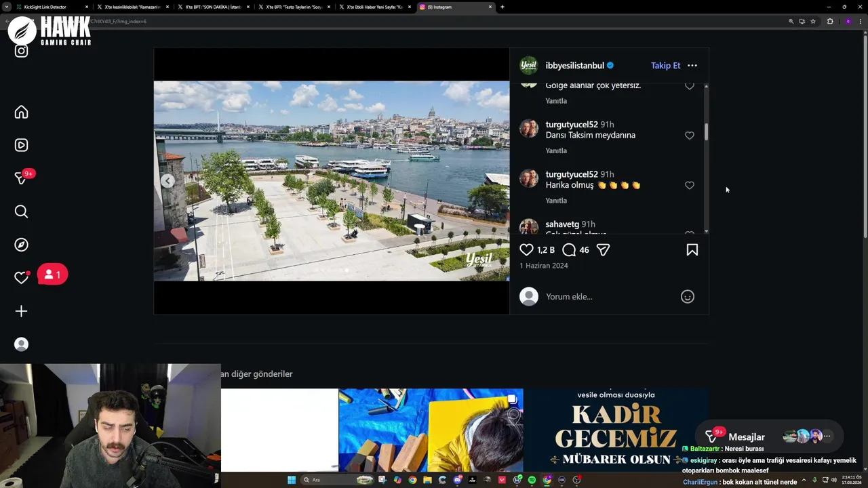Screen dimensions: 868x488
Task: Open Windows Start menu
Action: (292, 480)
